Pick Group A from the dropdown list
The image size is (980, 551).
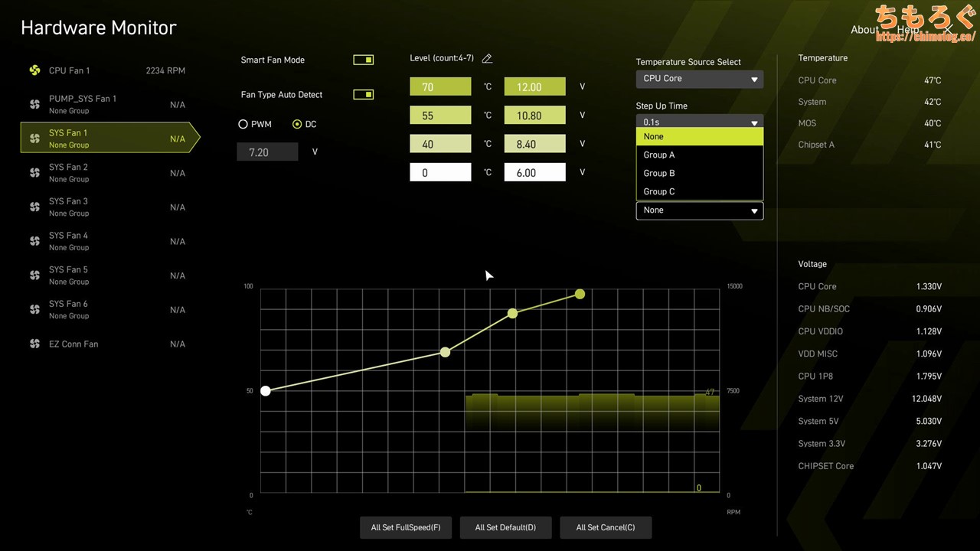[x=659, y=155]
